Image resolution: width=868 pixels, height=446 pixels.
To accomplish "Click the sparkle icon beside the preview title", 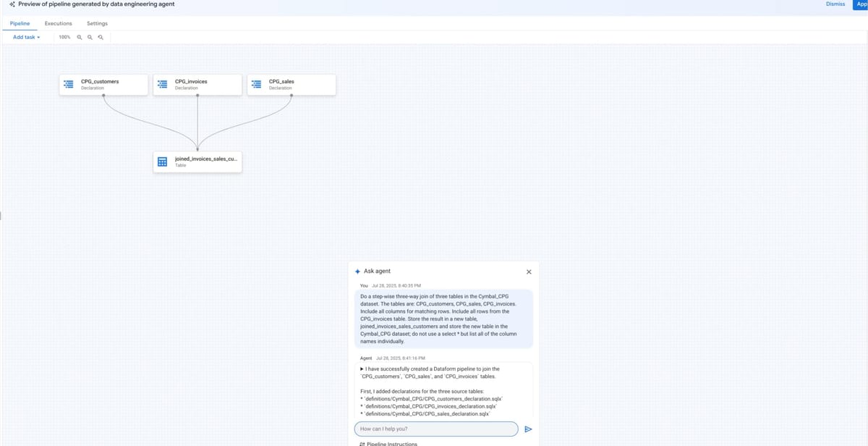I will pos(12,4).
